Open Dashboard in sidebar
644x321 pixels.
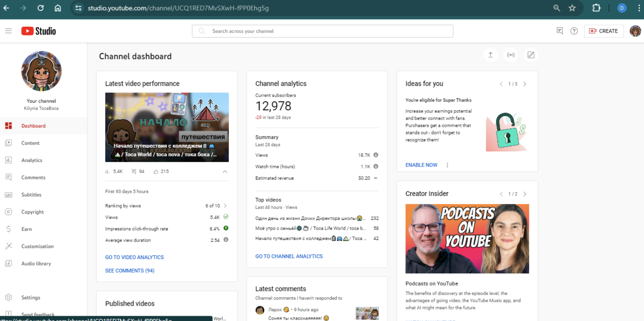click(x=43, y=126)
